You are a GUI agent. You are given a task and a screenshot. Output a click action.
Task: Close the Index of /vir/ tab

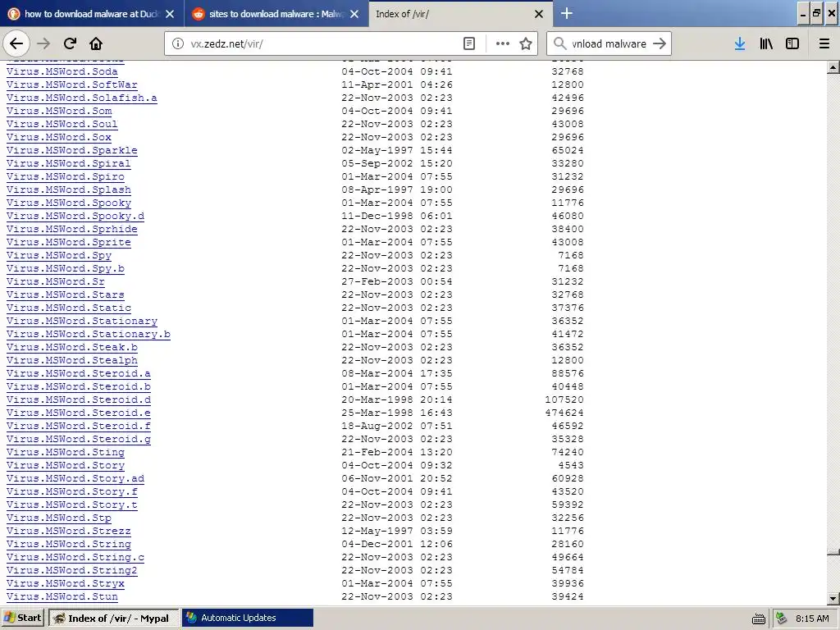(539, 14)
